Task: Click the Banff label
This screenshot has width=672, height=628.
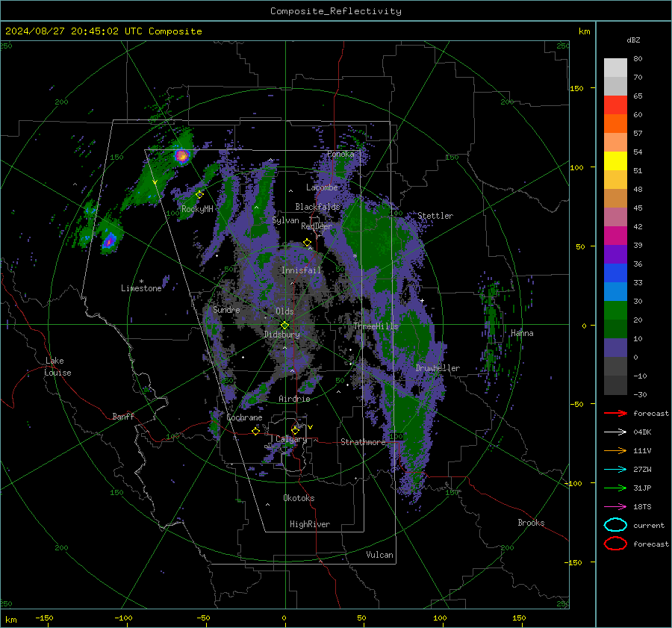Action: 123,417
